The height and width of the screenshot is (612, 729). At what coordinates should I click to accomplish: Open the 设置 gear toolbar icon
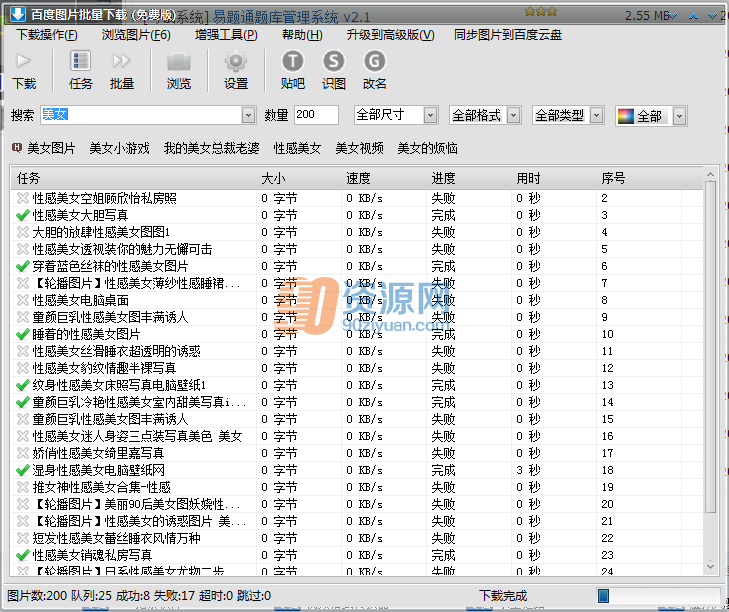[x=236, y=61]
